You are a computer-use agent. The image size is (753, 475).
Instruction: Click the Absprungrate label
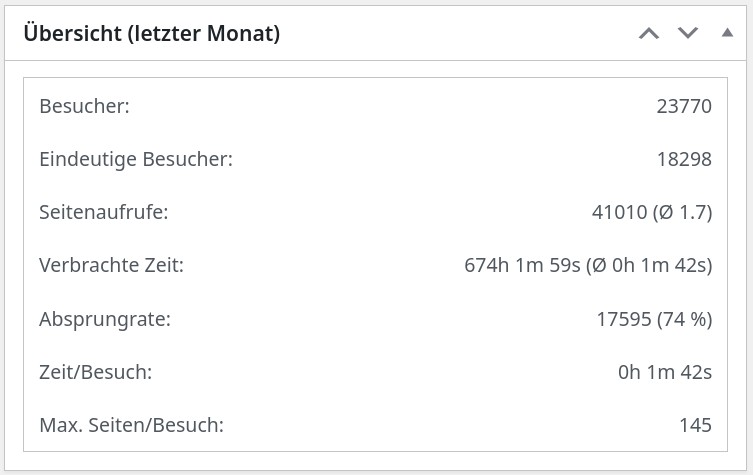coord(105,319)
